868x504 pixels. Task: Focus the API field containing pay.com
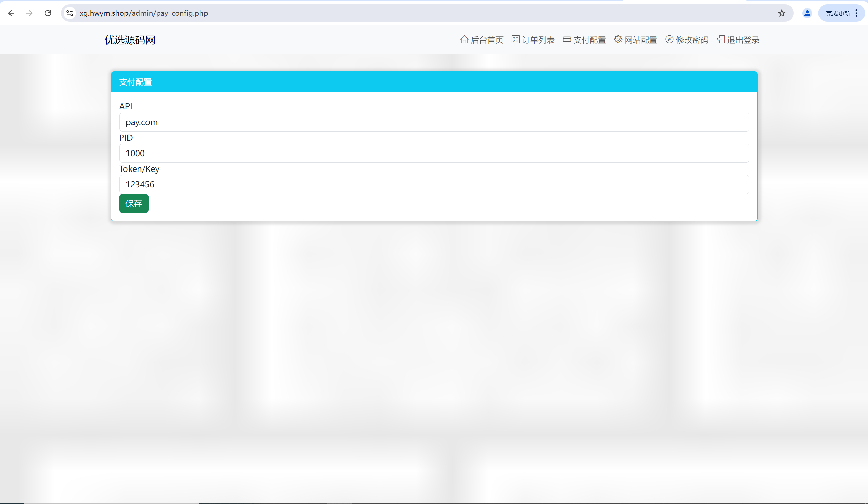point(434,122)
